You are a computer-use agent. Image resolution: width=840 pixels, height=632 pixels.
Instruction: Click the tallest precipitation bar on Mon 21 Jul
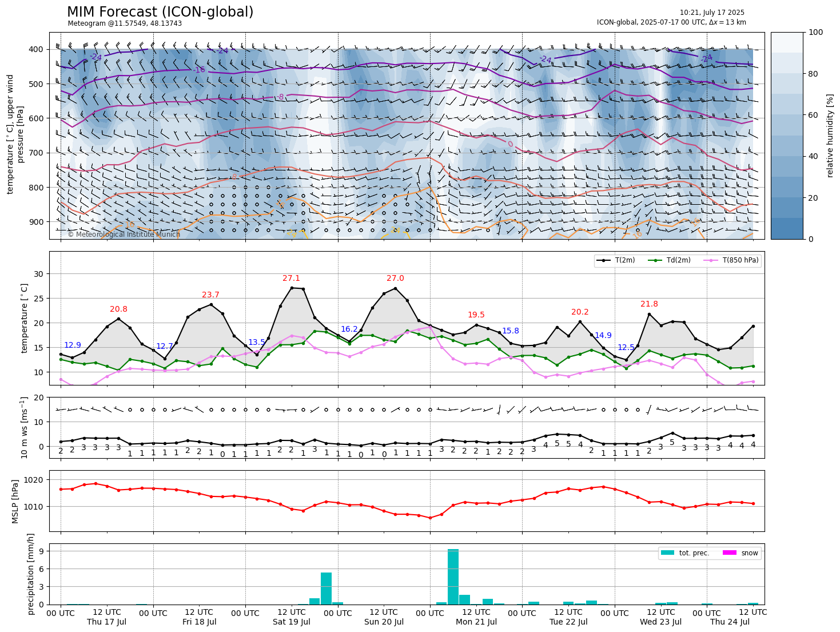tap(453, 577)
